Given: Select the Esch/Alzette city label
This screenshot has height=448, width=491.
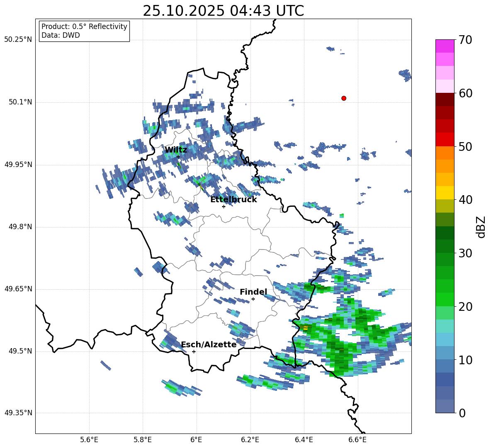Looking at the screenshot, I should click(x=209, y=345).
